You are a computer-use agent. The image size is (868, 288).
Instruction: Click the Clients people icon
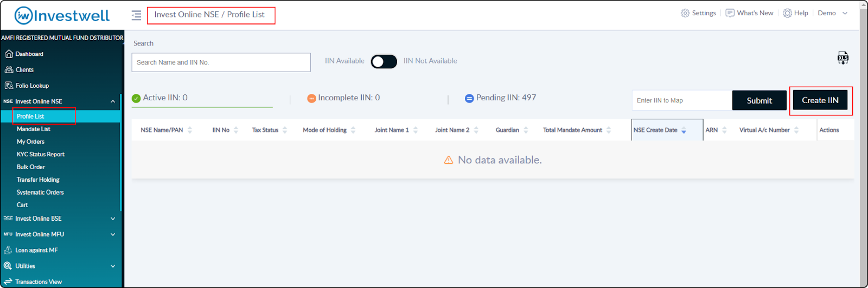9,69
